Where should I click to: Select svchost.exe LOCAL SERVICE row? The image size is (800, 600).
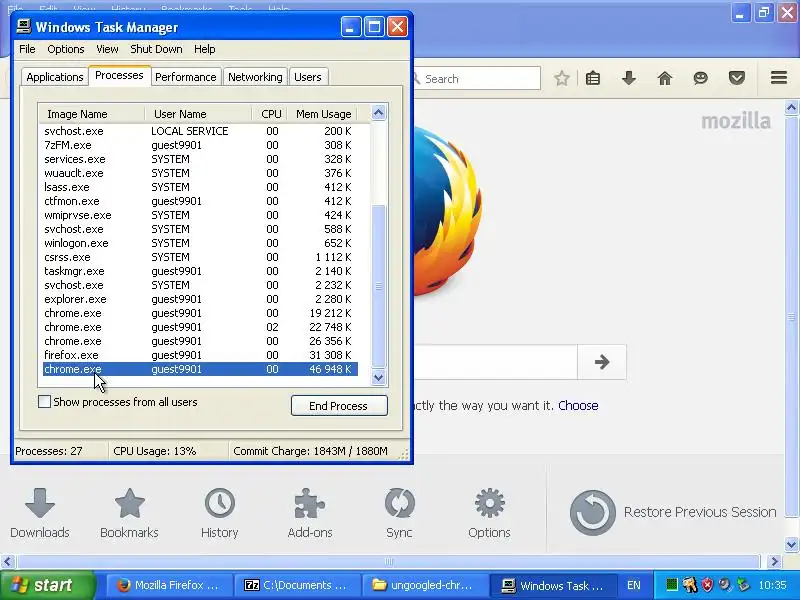pos(200,131)
